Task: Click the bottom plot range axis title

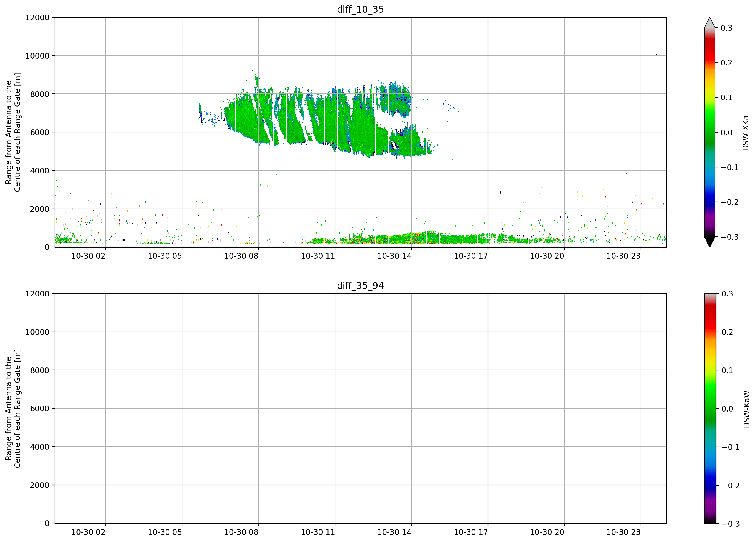Action: (x=13, y=409)
